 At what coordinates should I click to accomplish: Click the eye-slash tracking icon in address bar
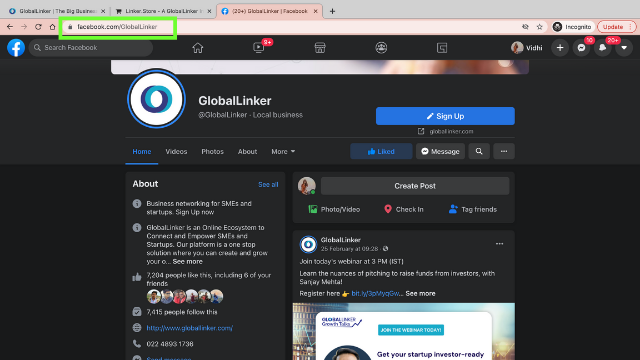pyautogui.click(x=525, y=27)
